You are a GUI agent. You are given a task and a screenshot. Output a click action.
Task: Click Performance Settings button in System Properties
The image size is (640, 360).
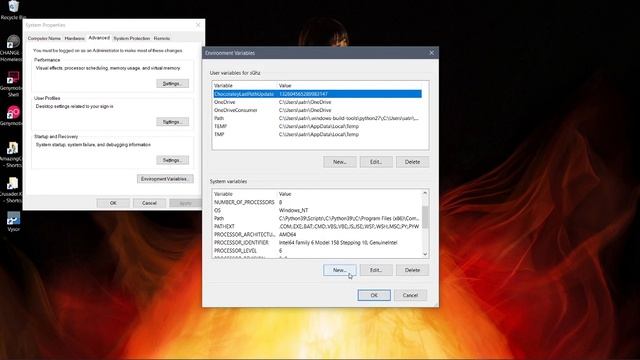click(172, 84)
